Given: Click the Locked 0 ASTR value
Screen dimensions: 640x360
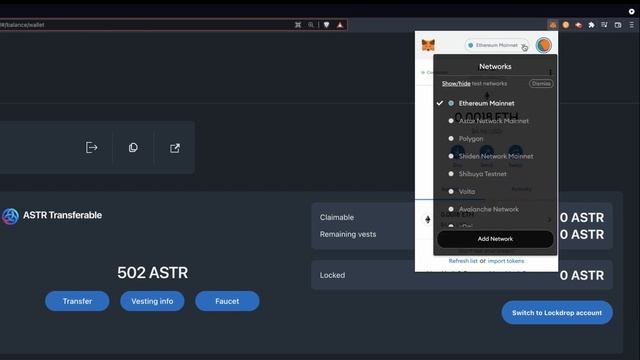Looking at the screenshot, I should tap(582, 276).
